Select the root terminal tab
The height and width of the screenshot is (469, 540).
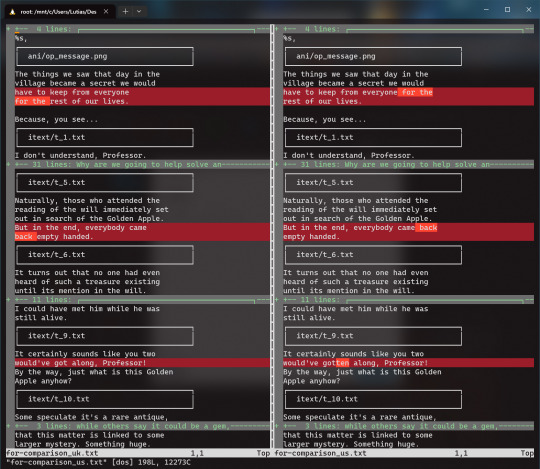[59, 12]
